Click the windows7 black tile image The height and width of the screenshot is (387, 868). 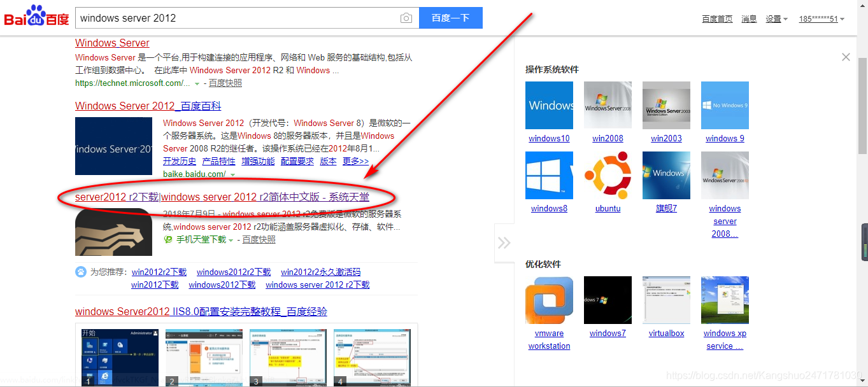[608, 300]
